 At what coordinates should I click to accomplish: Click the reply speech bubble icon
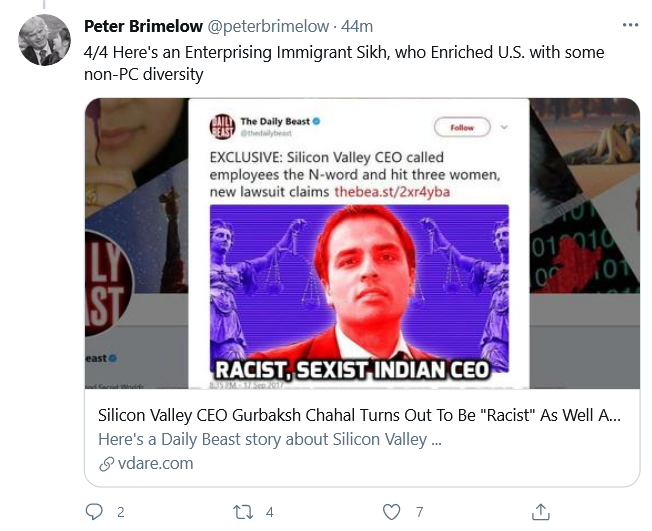[94, 512]
